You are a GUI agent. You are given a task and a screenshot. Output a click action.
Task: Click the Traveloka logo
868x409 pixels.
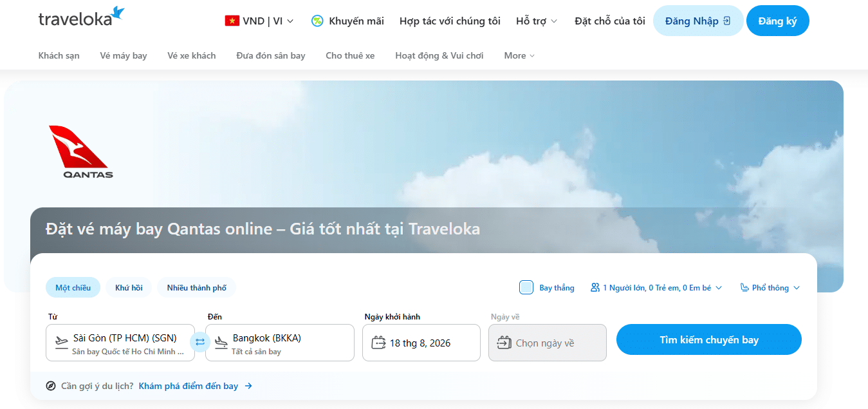(x=81, y=17)
